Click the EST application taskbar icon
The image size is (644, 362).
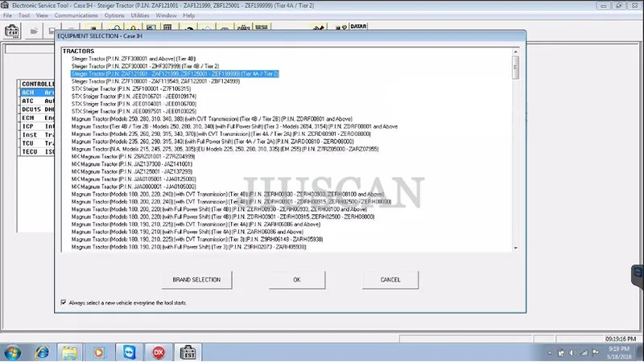click(188, 352)
